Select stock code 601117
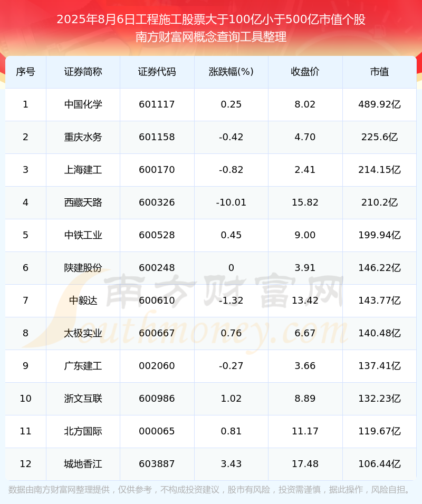 pyautogui.click(x=157, y=104)
